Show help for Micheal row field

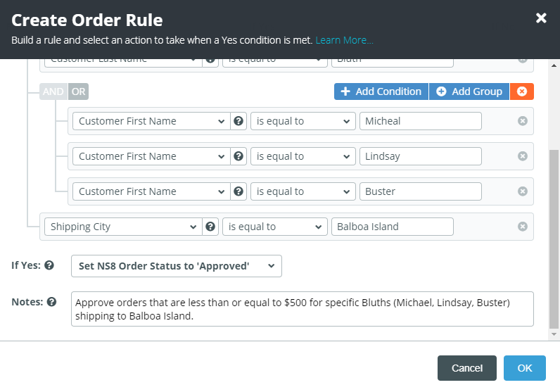238,121
